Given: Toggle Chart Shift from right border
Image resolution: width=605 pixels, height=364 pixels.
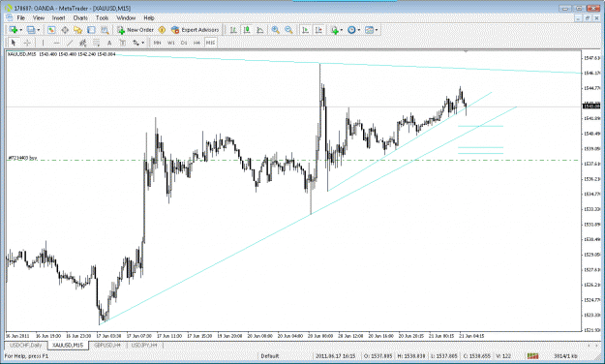Looking at the screenshot, I should coord(318,30).
